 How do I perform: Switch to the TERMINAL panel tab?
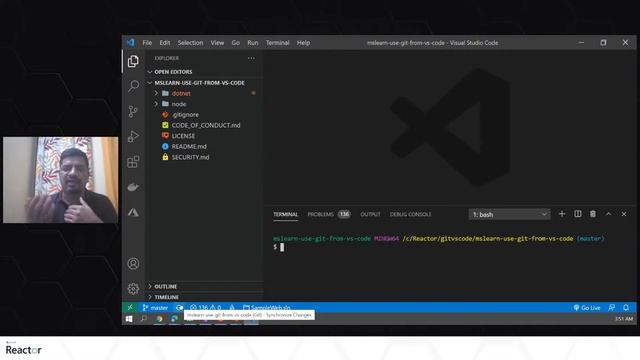point(285,214)
